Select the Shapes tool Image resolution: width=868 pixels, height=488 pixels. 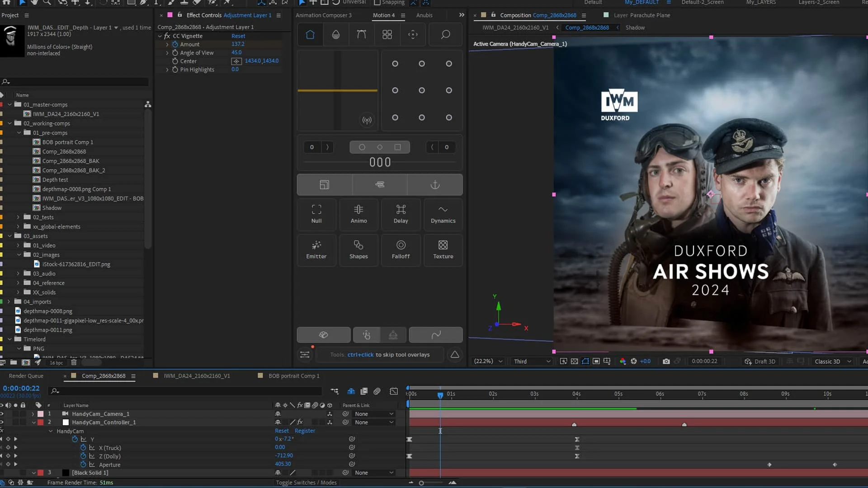(x=359, y=250)
